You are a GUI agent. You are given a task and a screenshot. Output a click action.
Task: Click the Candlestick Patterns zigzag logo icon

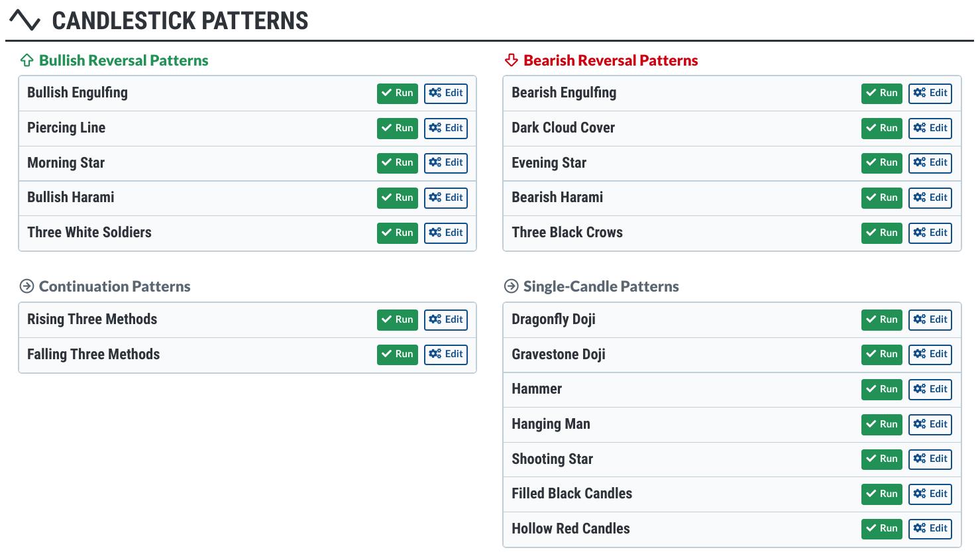(25, 21)
